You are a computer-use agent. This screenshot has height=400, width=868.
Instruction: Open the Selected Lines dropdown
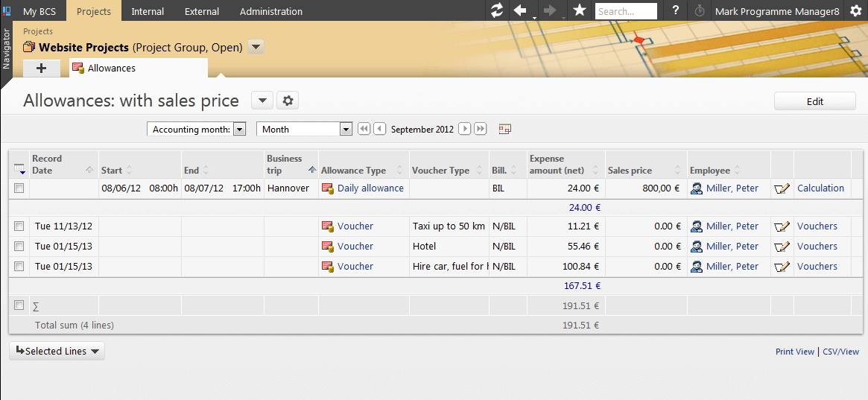click(x=57, y=352)
